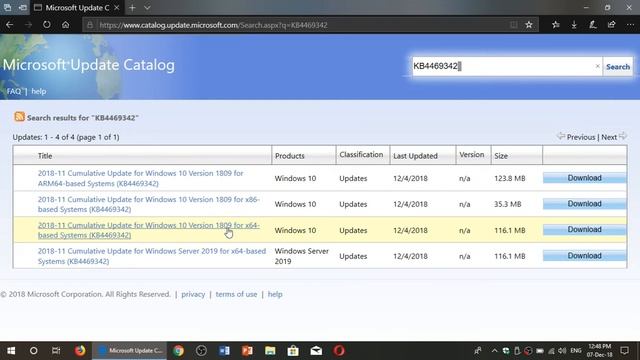
Task: Open Task View in the taskbar
Action: point(56,351)
